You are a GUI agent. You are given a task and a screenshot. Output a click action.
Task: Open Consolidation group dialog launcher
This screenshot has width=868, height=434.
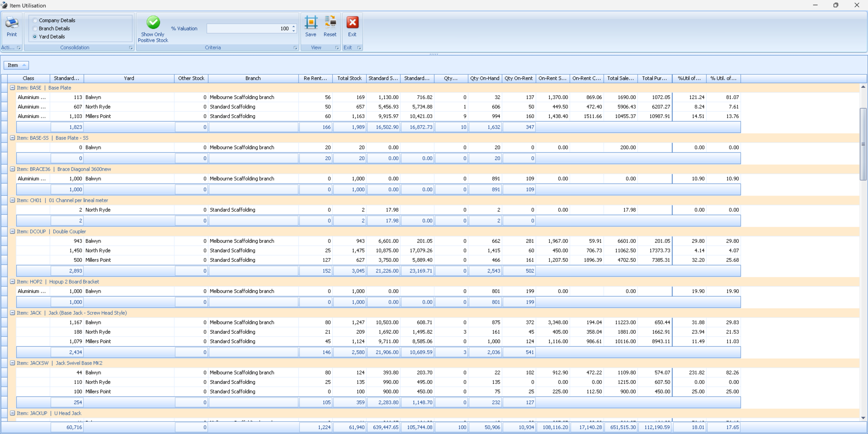(131, 48)
